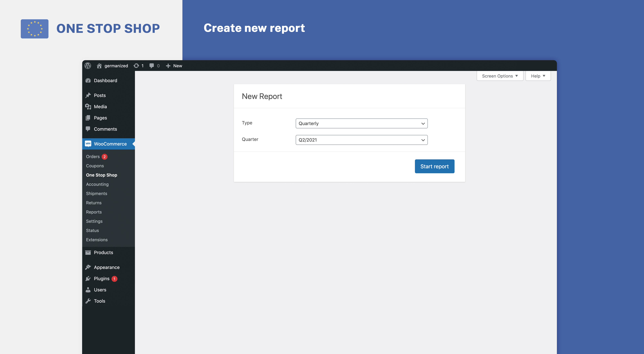Screen dimensions: 644x354
Task: Click the WooCommerce Woo logo icon
Action: (88, 144)
